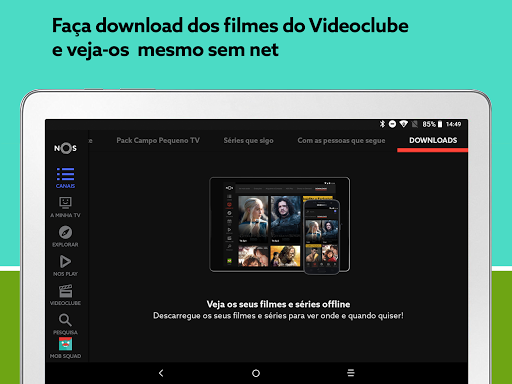
Task: Click the Bluetooth status icon
Action: (382, 124)
